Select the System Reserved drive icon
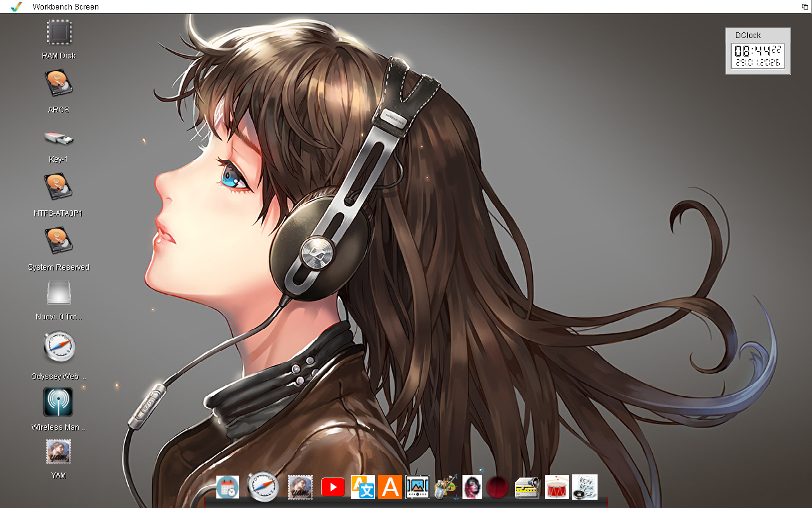The width and height of the screenshot is (812, 508). 59,241
